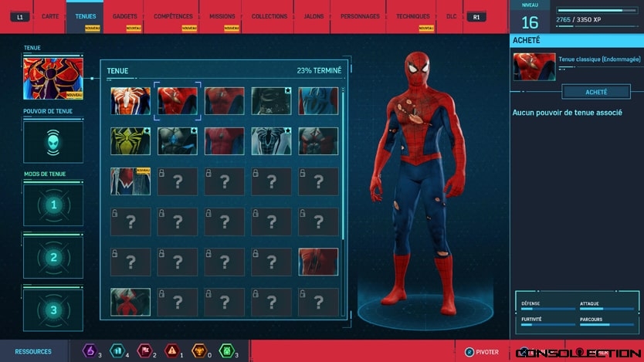Viewport: 644px width, 362px height.
Task: Click the R1 next-tab button
Action: pyautogui.click(x=476, y=17)
